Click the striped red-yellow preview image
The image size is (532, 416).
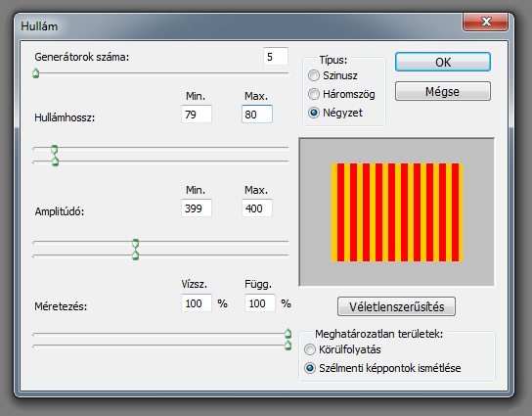[x=397, y=212]
